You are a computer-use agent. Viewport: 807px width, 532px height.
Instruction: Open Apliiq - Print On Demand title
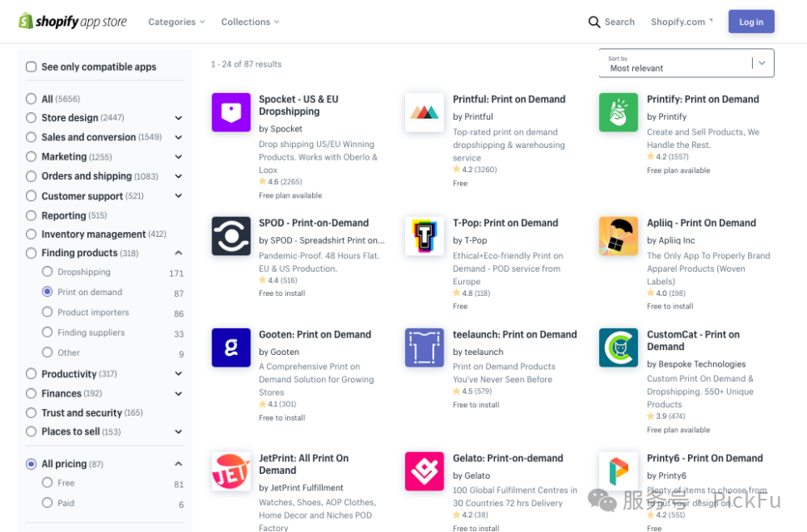pos(701,223)
